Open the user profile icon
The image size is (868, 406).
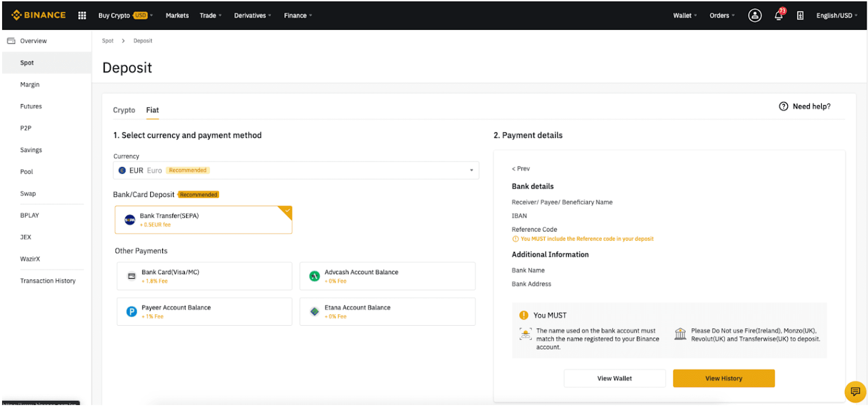pyautogui.click(x=755, y=15)
